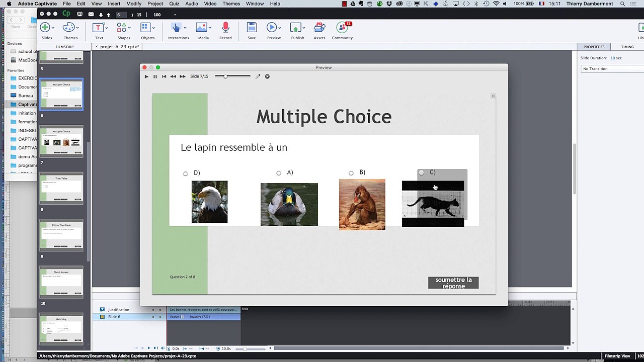The height and width of the screenshot is (362, 644).
Task: Toggle visibility dot of Slide 6 row
Action: tap(153, 317)
